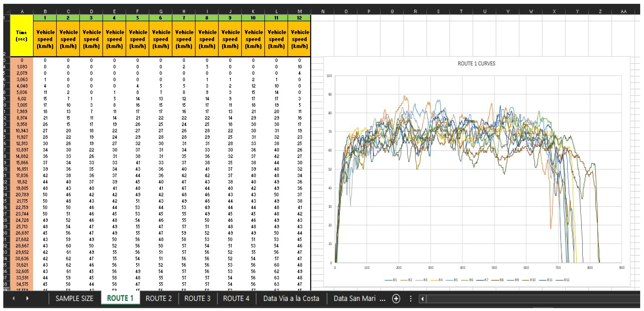The width and height of the screenshot is (644, 311).
Task: Select column M header
Action: point(300,11)
